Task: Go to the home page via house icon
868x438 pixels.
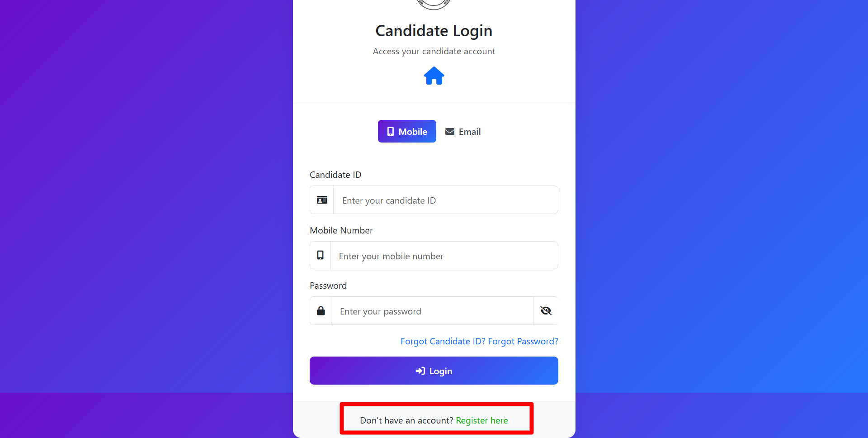Action: pyautogui.click(x=434, y=76)
